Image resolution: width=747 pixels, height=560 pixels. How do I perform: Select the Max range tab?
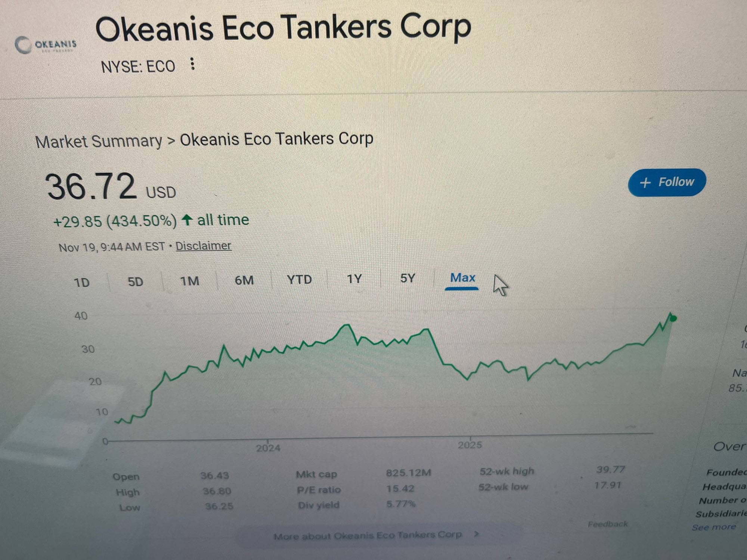coord(462,278)
